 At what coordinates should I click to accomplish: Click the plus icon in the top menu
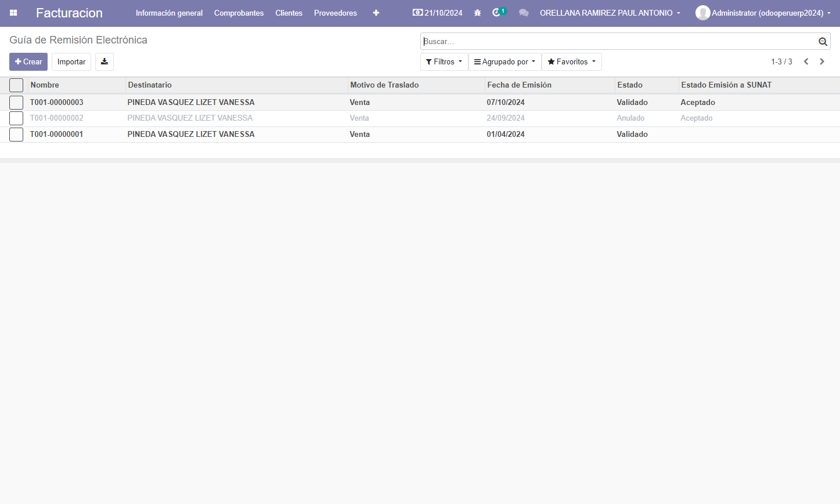pos(376,13)
